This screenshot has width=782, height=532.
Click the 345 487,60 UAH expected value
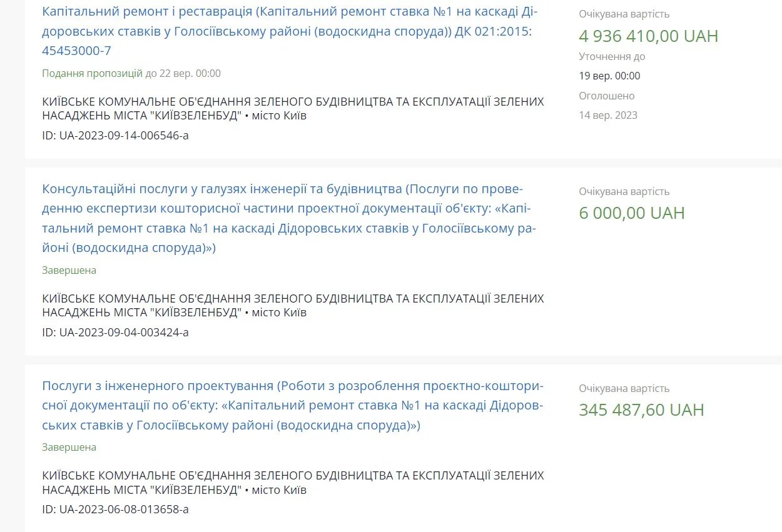[x=641, y=409]
